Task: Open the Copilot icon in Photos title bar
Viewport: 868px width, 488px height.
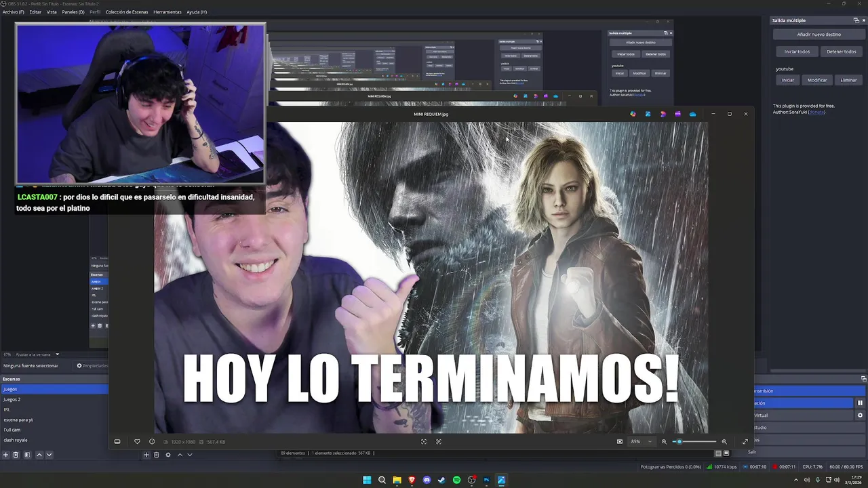Action: tap(633, 114)
